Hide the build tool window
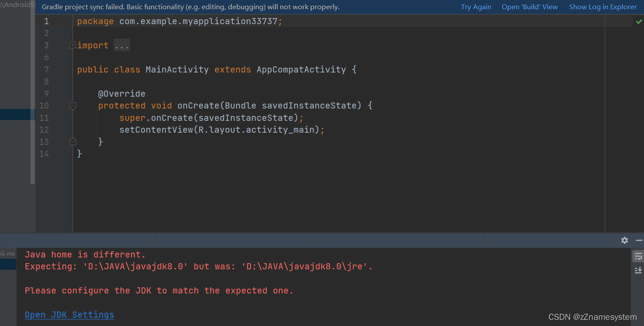Screen dimensions: 644x326 pos(639,240)
